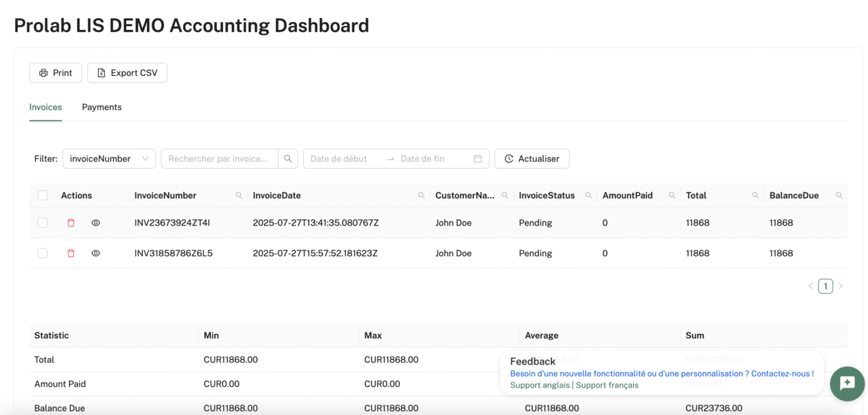868x415 pixels.
Task: Click the search icon in the BalanceDue column header
Action: point(839,195)
